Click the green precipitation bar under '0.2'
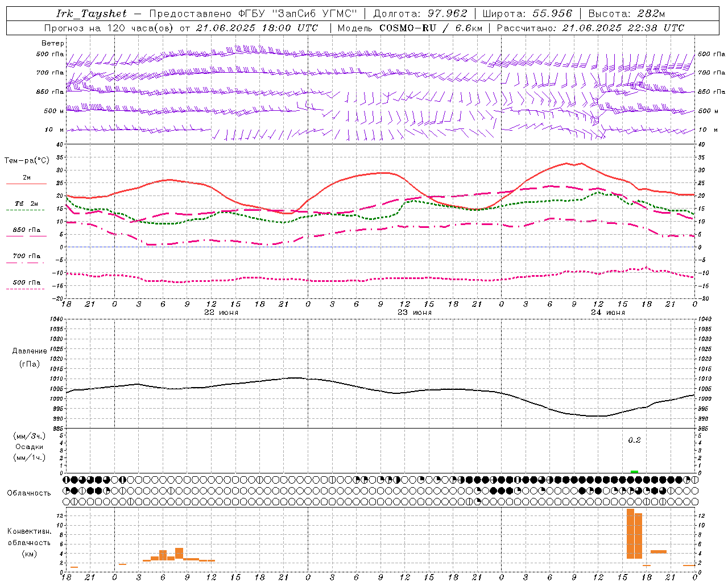This screenshot has height=582, width=728. tap(634, 472)
